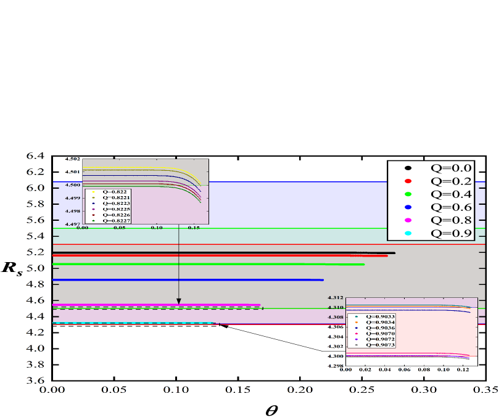Click the '0.35' main x-axis tick label

[486, 390]
